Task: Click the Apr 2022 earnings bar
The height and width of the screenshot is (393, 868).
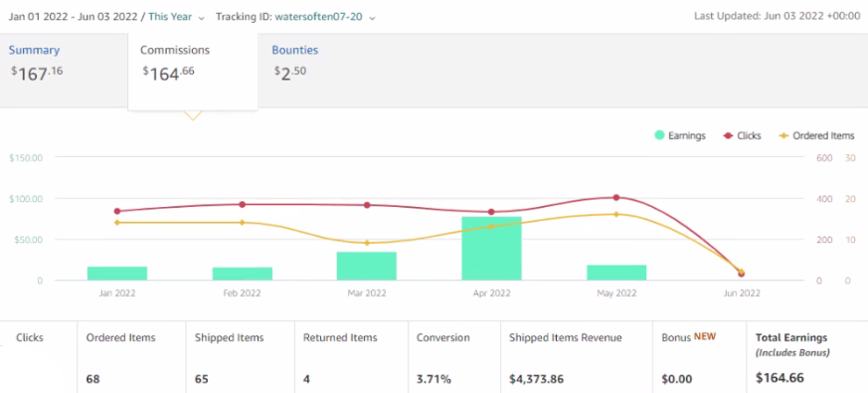Action: 491,249
